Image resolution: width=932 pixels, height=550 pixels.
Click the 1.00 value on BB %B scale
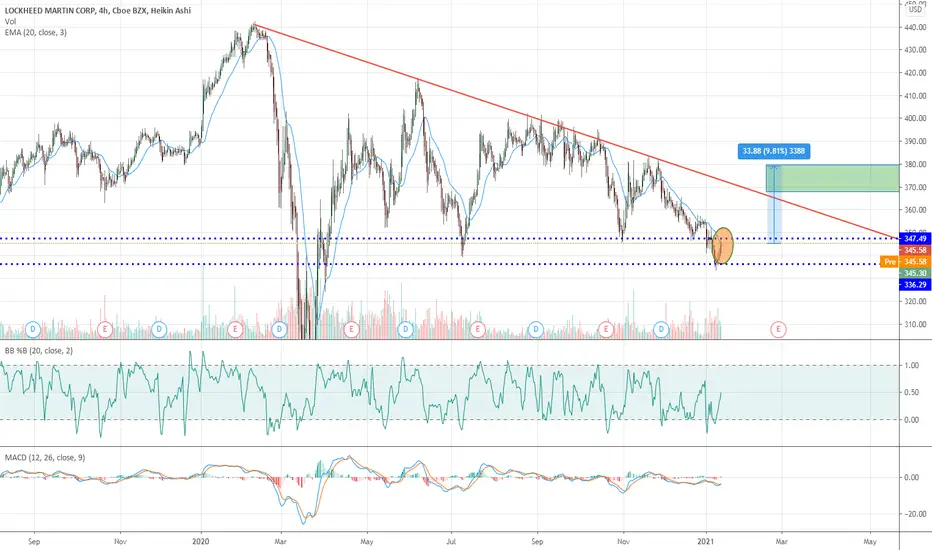[911, 366]
